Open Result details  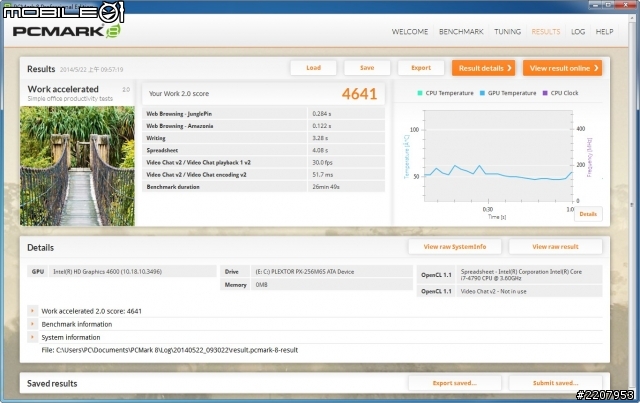click(x=483, y=68)
